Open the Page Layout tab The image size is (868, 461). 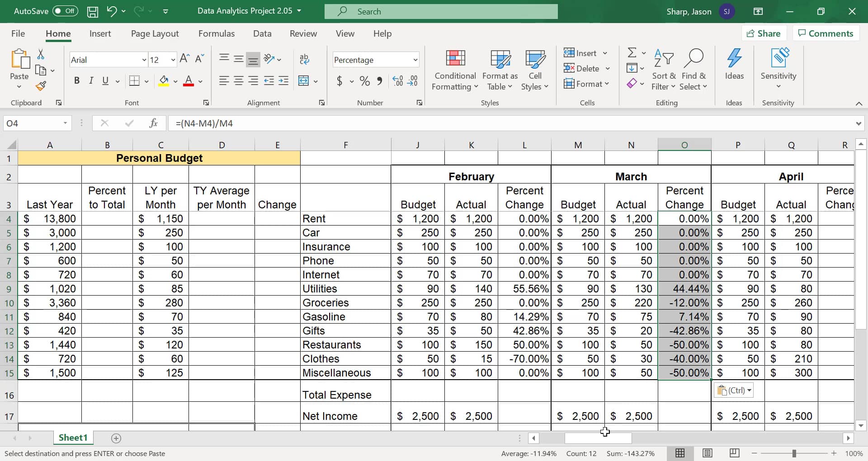point(155,33)
